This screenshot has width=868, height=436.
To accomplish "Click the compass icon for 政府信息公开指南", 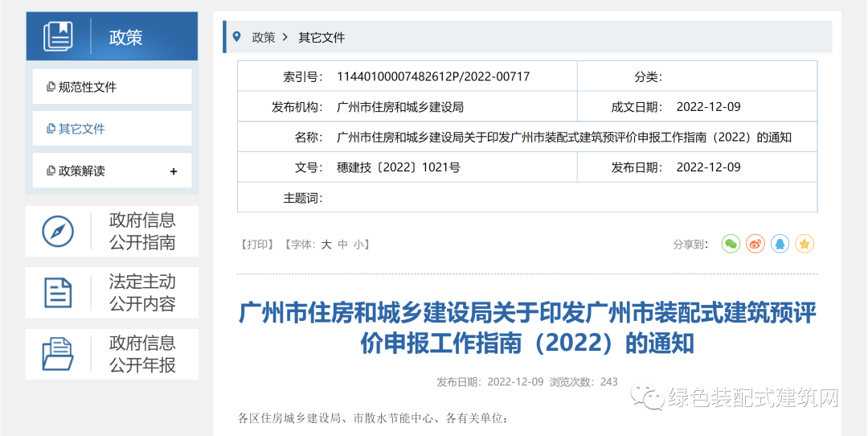I will coord(58,231).
